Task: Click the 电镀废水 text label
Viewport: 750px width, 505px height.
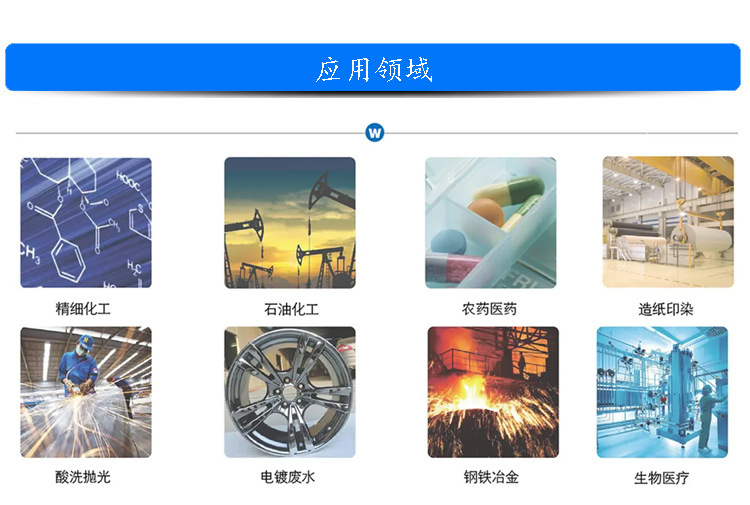Action: [287, 477]
